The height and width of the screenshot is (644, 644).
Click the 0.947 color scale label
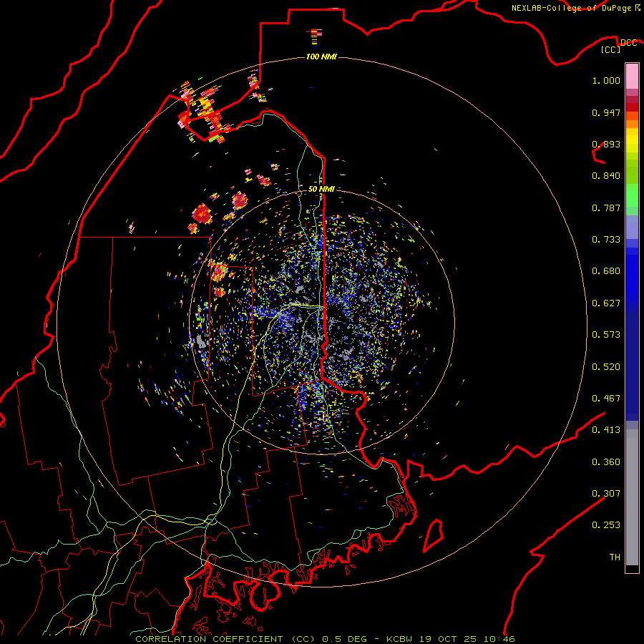[x=606, y=112]
